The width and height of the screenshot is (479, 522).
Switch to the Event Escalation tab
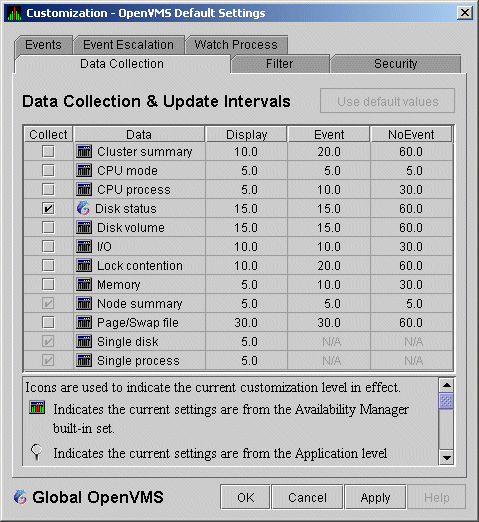(129, 45)
